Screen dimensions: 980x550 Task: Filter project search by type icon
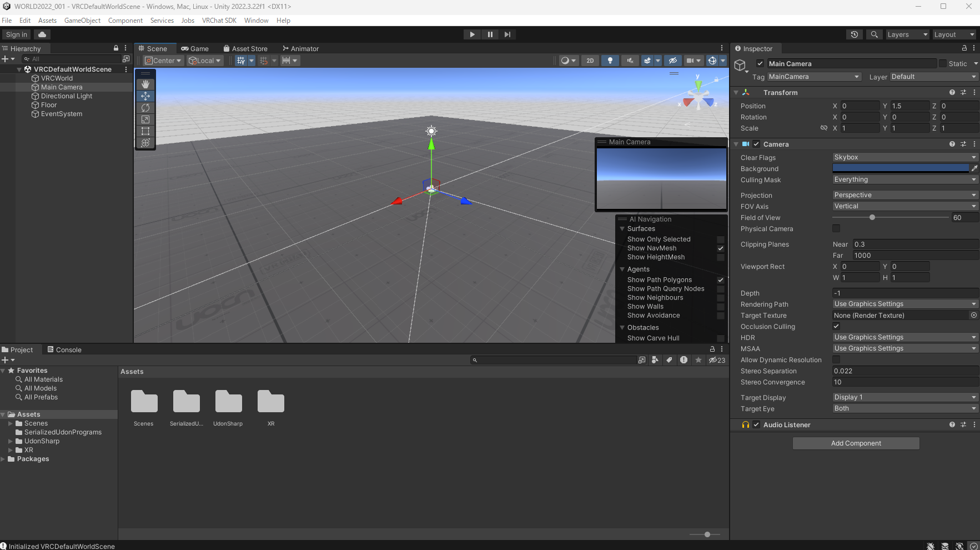(x=655, y=360)
